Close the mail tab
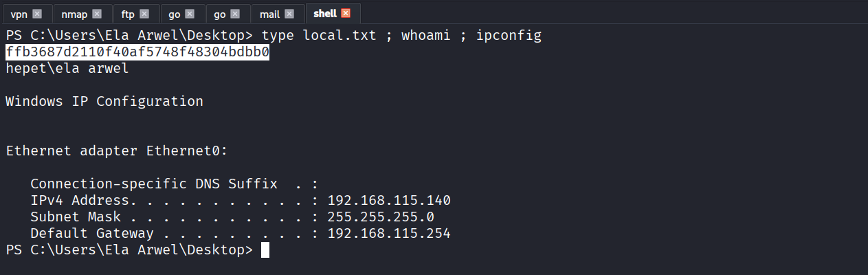Image resolution: width=868 pixels, height=275 pixels. [290, 14]
